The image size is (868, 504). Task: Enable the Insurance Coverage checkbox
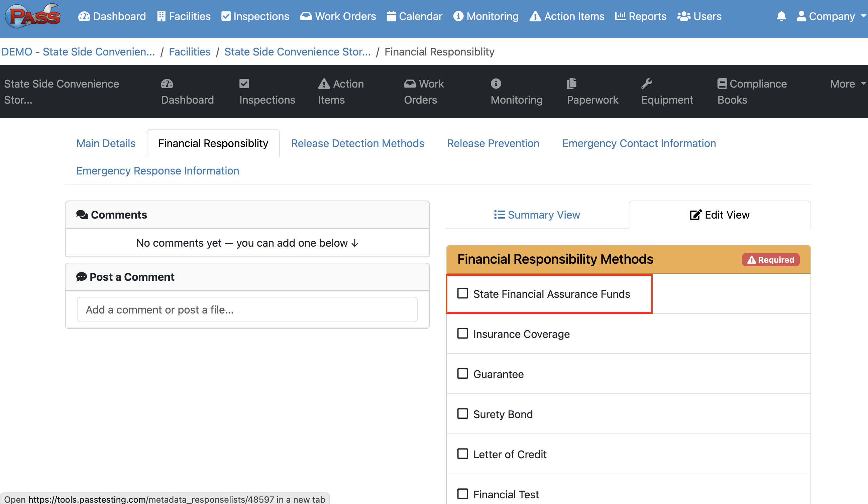(463, 334)
